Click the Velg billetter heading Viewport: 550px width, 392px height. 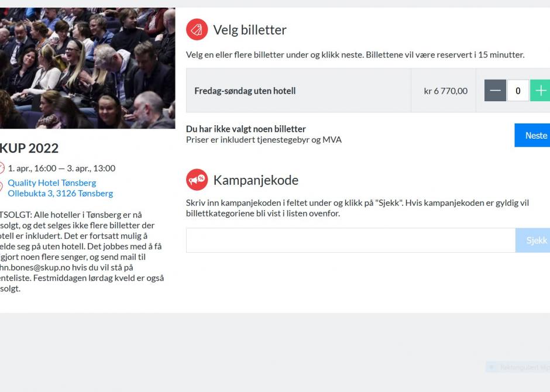(x=250, y=30)
